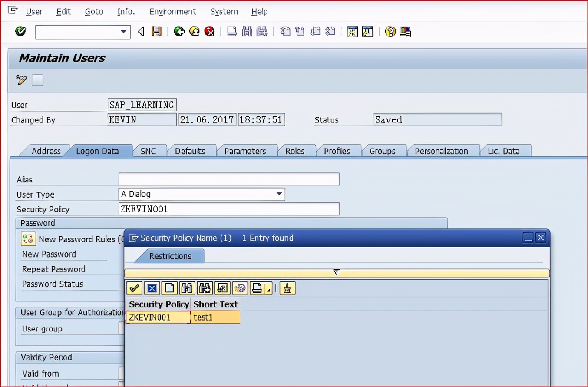
Task: Switch to the Parameters tab
Action: pyautogui.click(x=245, y=151)
